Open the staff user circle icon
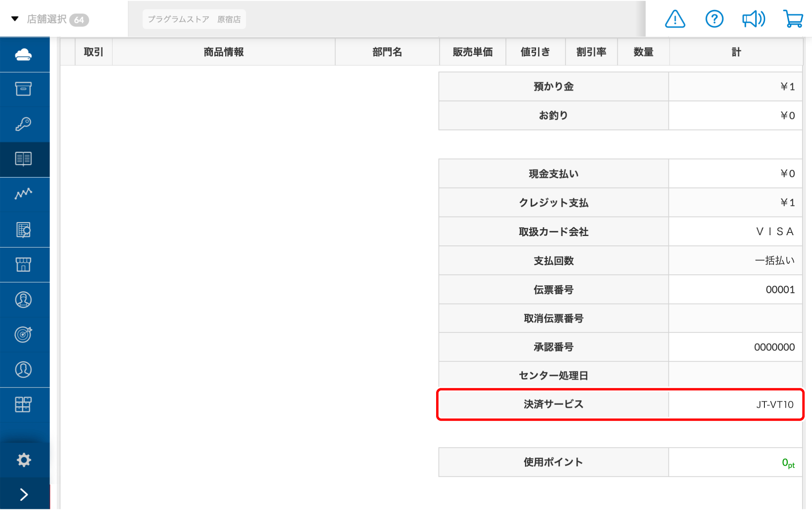 pos(24,370)
